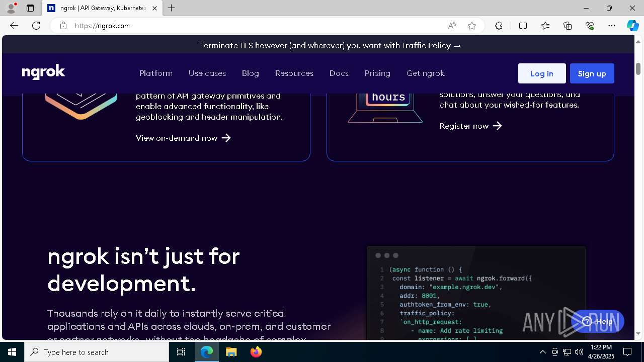Follow the View on-demand now link

(x=183, y=138)
